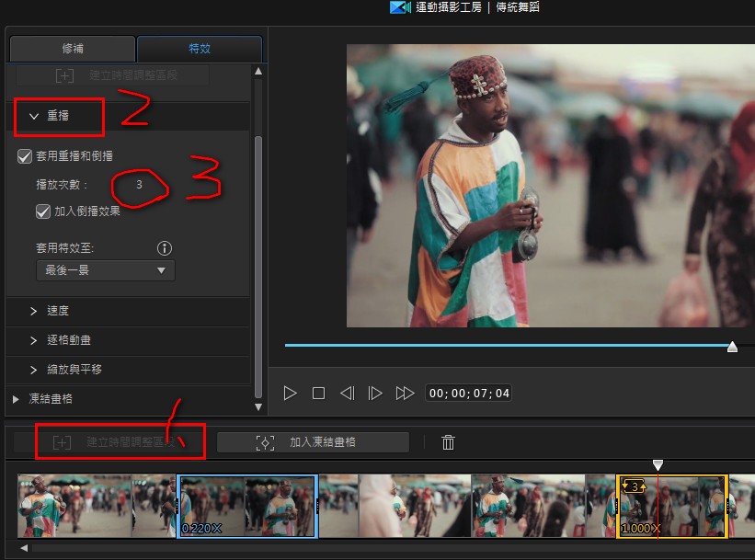Open the 最後一景 dropdown
This screenshot has width=755, height=560.
106,270
